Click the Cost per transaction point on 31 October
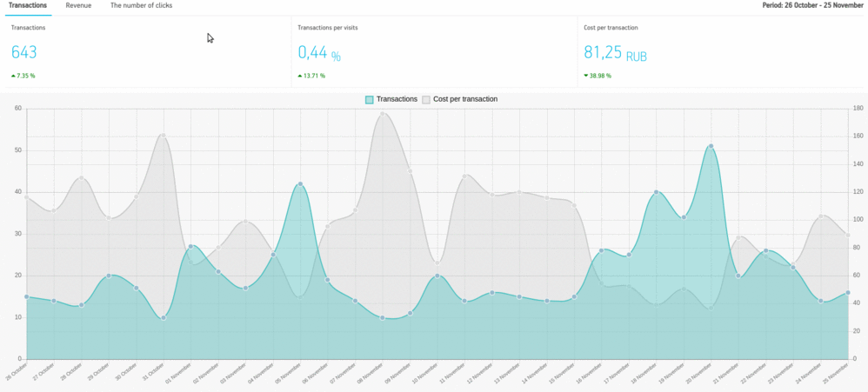Viewport: 868px width, 392px height. tap(164, 135)
